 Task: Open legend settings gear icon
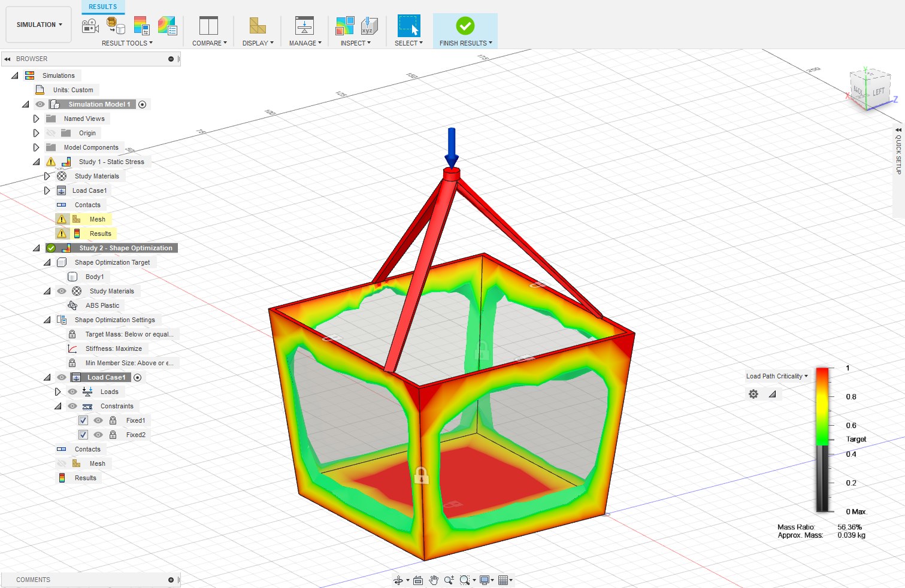click(753, 394)
